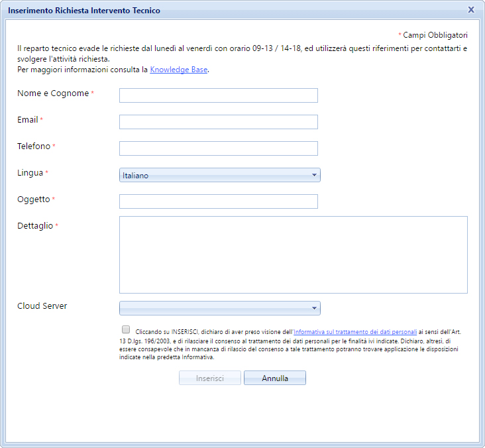The width and height of the screenshot is (485, 448).
Task: Cancel the request with Annulla
Action: 274,378
